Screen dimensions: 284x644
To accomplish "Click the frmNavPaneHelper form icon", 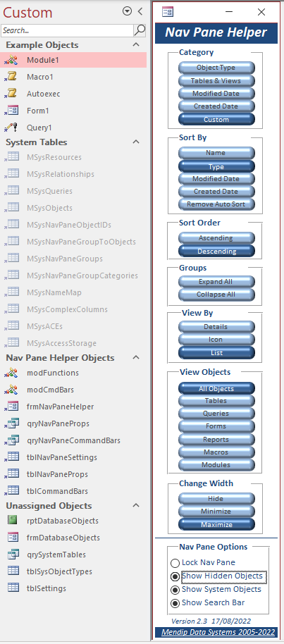I will coord(11,407).
